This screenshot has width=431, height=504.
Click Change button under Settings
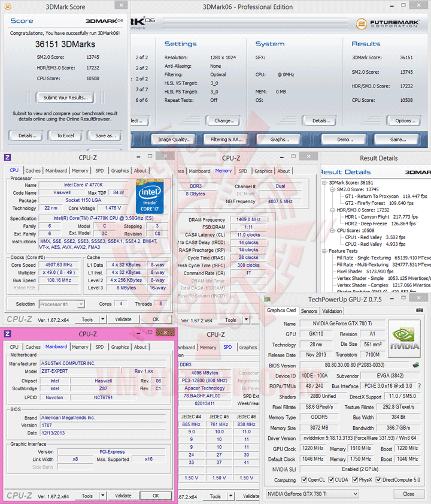224,120
